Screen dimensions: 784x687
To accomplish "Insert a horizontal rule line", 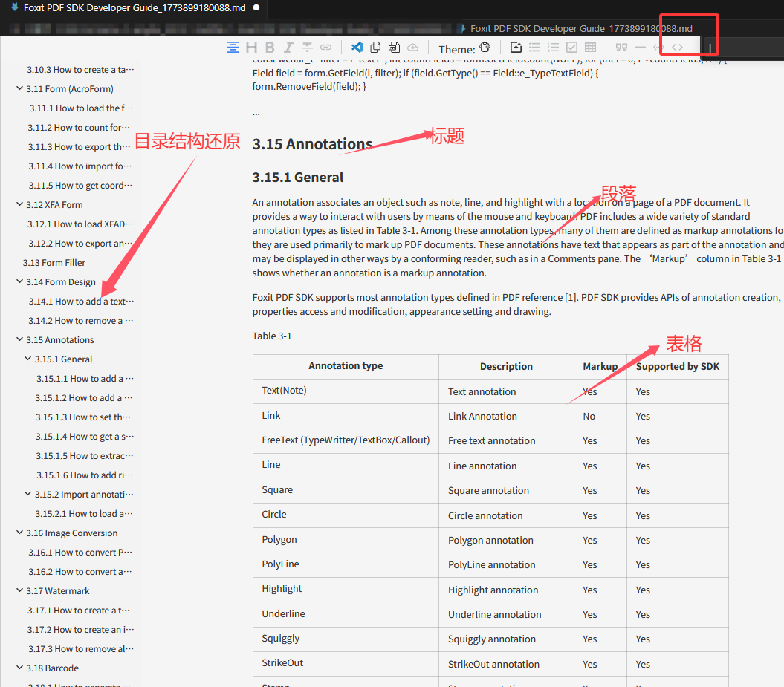I will 640,48.
